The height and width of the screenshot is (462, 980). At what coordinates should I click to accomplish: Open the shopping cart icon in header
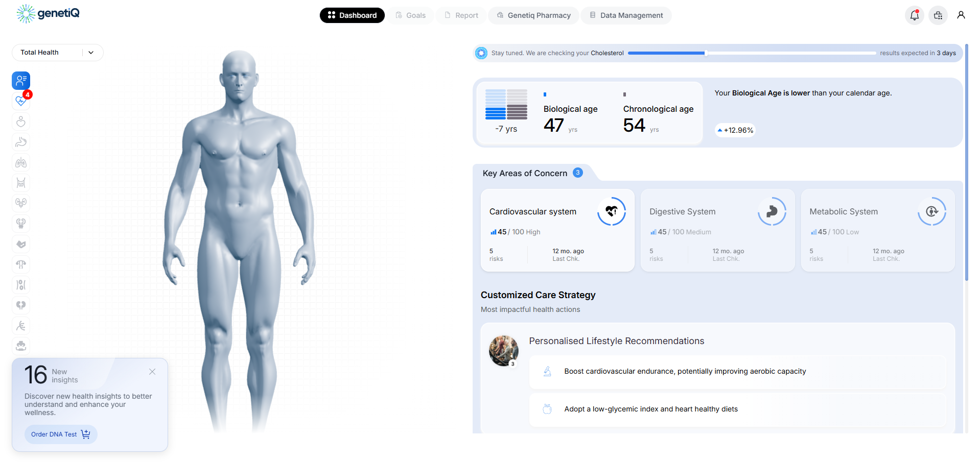(938, 15)
